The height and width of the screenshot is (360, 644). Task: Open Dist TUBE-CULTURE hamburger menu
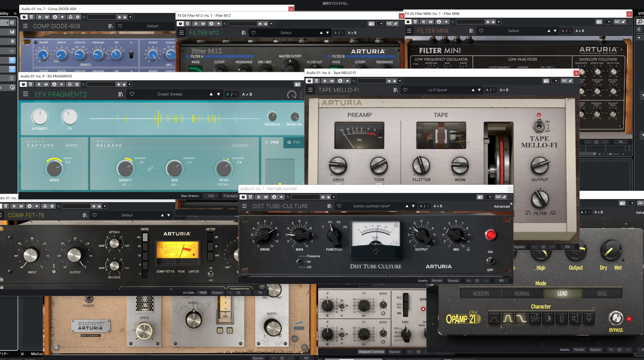pyautogui.click(x=244, y=206)
